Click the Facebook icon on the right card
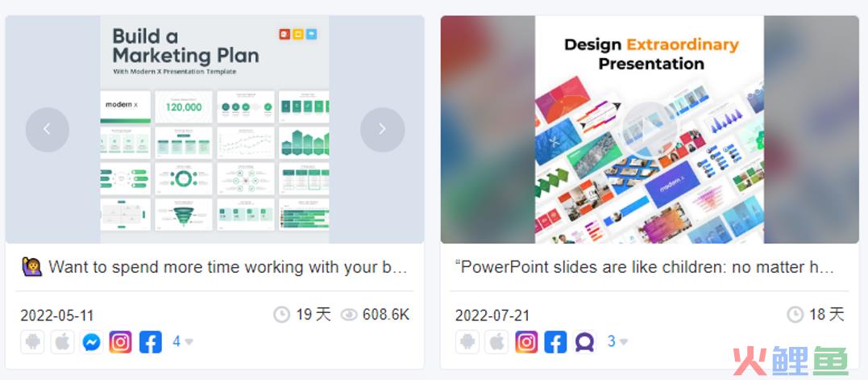This screenshot has width=868, height=380. click(556, 342)
